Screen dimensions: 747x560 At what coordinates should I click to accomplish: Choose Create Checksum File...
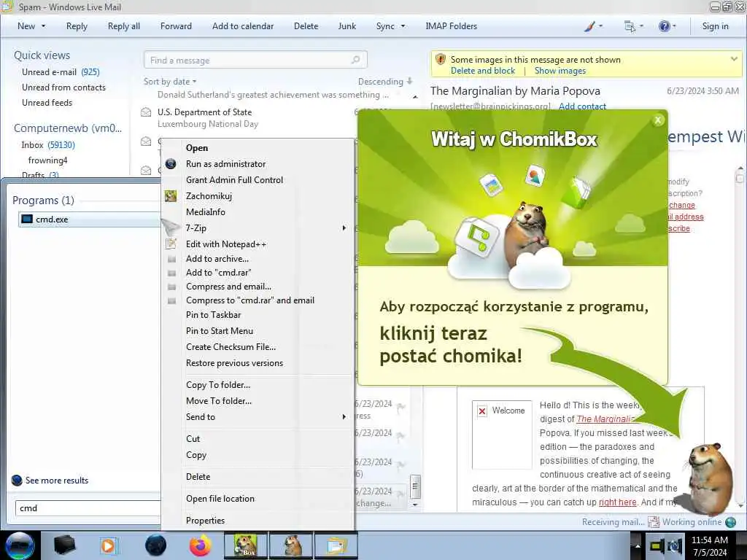(231, 347)
